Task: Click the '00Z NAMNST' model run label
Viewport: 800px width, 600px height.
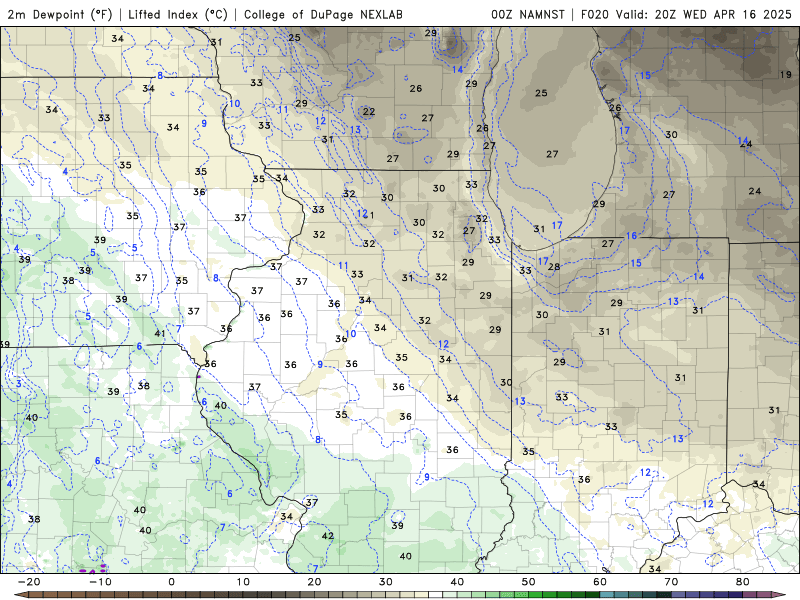Action: [x=528, y=14]
